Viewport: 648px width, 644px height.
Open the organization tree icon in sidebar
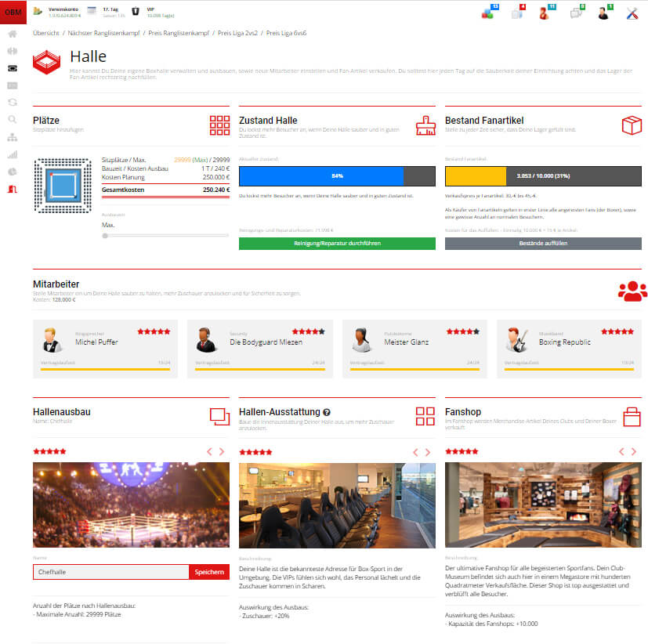[x=13, y=137]
